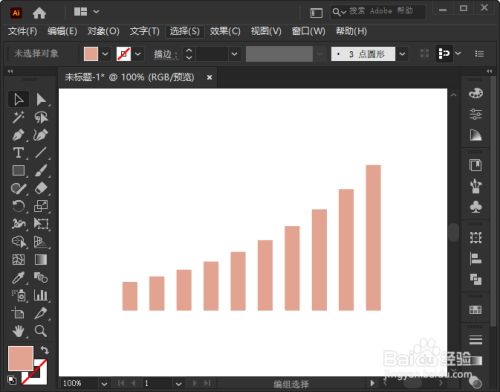The height and width of the screenshot is (392, 500).
Task: Reset to default fill and stroke
Action: [12, 380]
